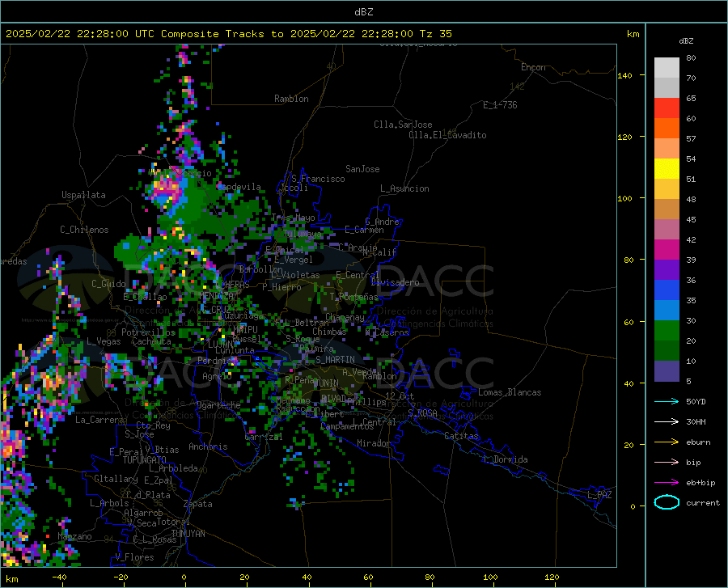Click the 'Tz 35' threshold text
The width and height of the screenshot is (728, 588).
435,34
